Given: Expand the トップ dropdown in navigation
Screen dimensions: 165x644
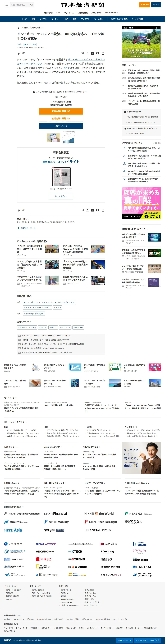Looking at the screenshot, I should click(x=25, y=19).
